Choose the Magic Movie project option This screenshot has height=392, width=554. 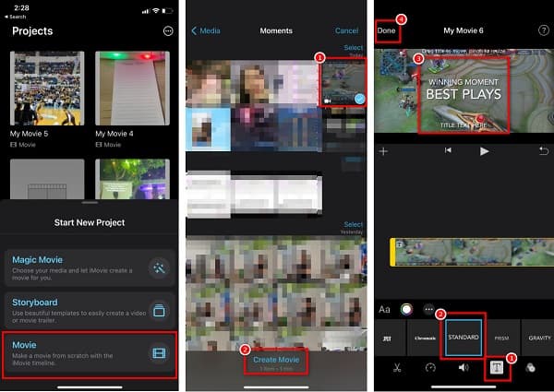(x=90, y=268)
